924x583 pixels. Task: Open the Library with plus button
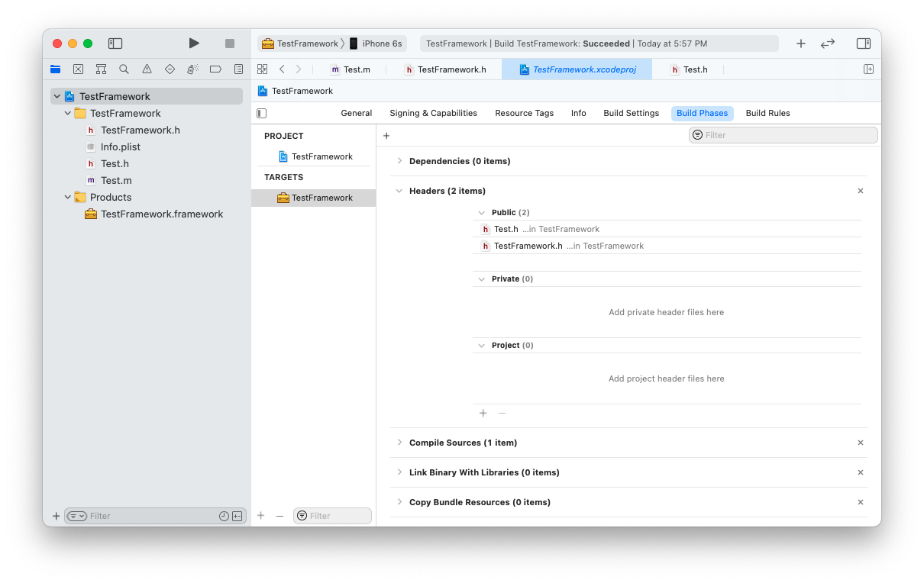click(801, 43)
